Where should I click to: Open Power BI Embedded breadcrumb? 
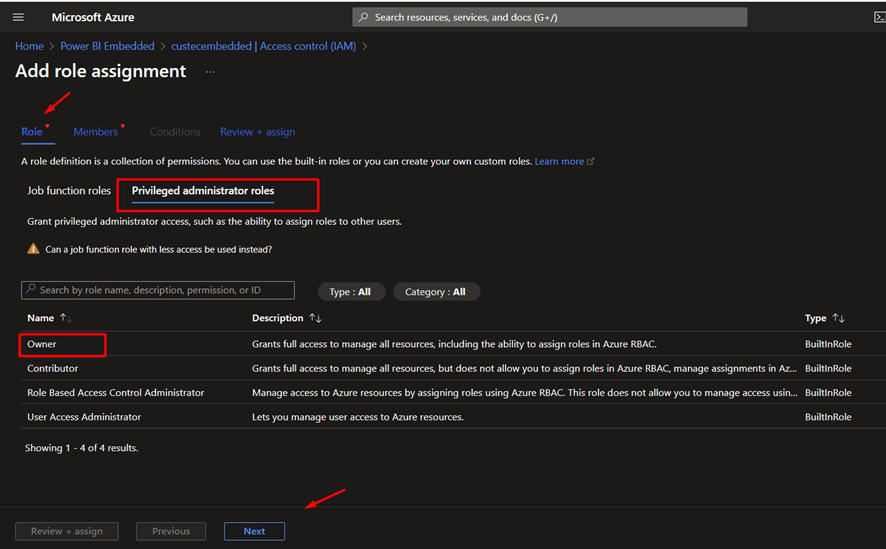tap(107, 46)
